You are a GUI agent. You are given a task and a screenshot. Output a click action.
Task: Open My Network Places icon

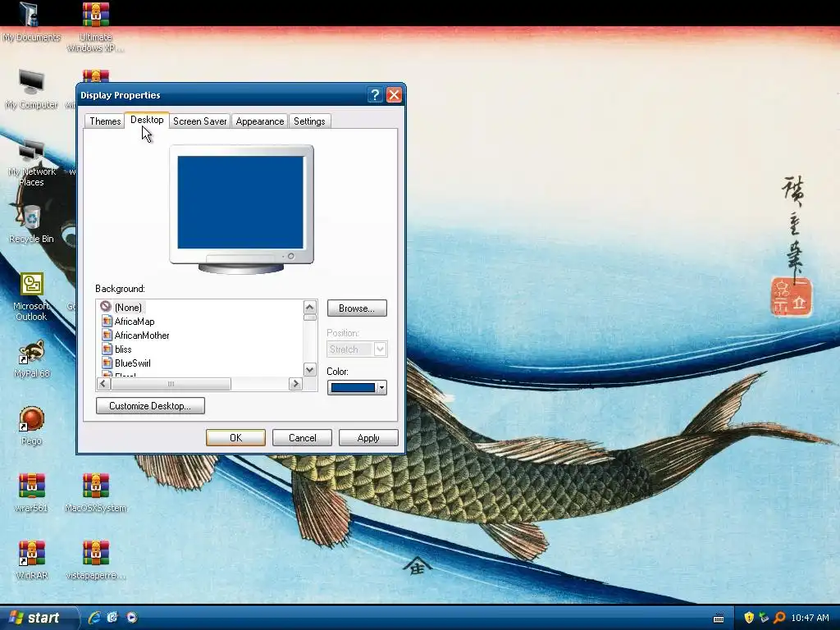[x=31, y=162]
